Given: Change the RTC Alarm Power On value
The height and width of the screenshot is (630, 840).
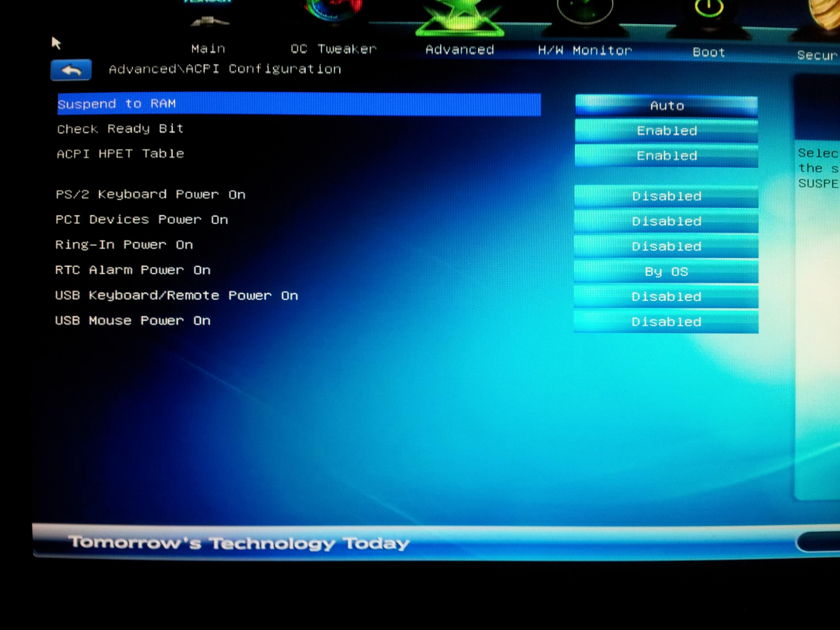Looking at the screenshot, I should point(667,272).
